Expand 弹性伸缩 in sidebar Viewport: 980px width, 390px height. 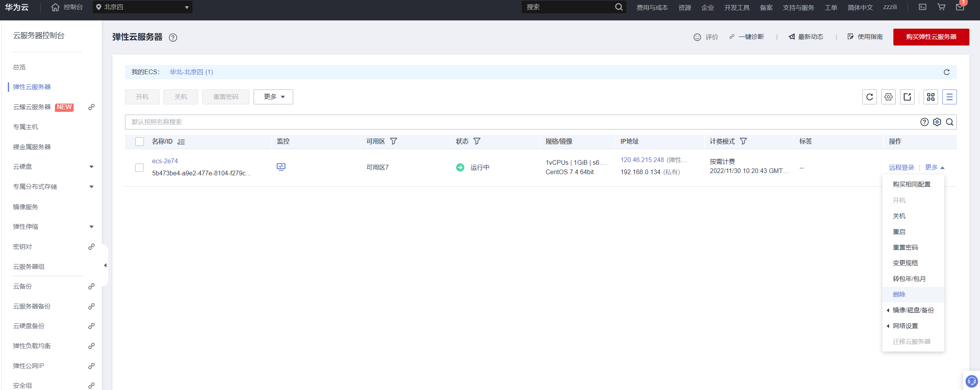click(x=91, y=227)
